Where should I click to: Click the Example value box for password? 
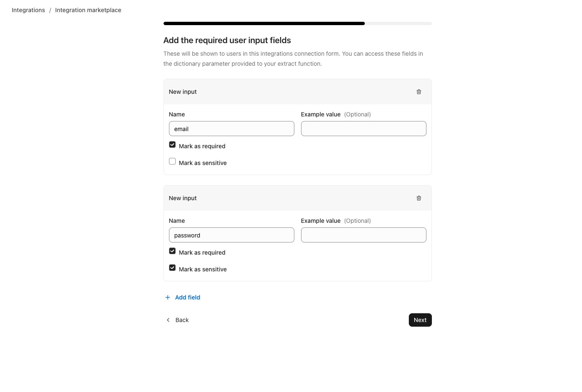(x=364, y=235)
